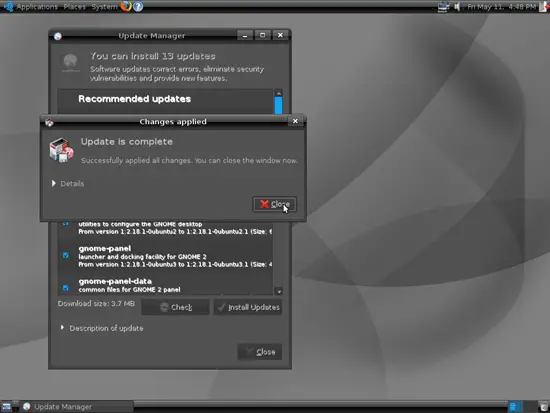Open the Places menu
This screenshot has height=413, width=550.
(74, 7)
